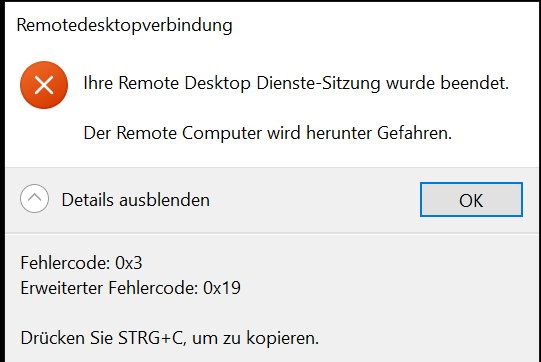Click the Remotedesktopverbindung window title
This screenshot has height=362, width=541.
[125, 26]
